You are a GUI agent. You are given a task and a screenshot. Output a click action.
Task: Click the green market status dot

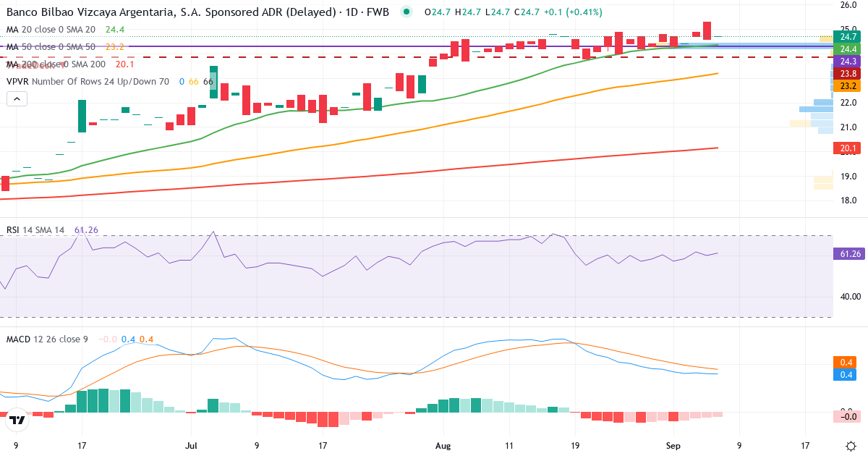(407, 12)
